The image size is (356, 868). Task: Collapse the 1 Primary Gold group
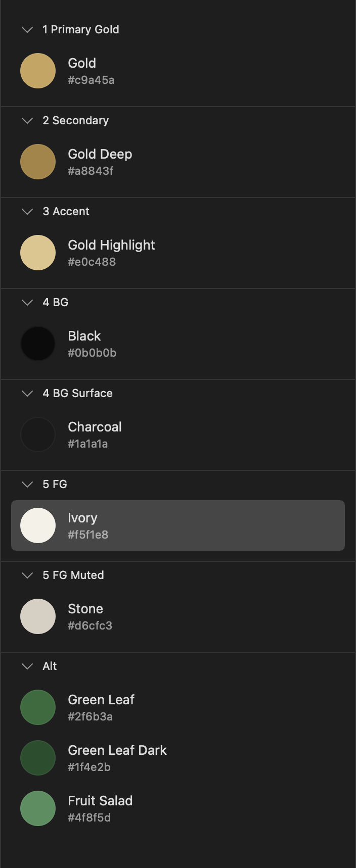(x=27, y=30)
